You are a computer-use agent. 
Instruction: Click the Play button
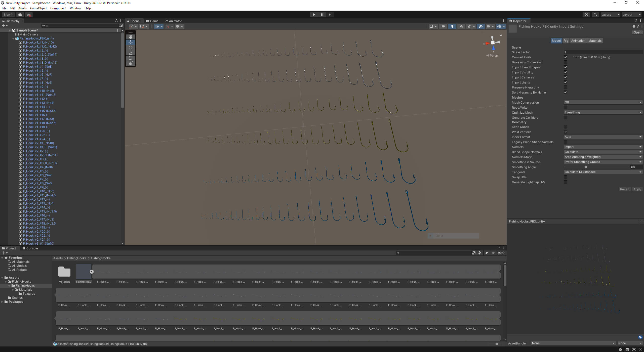(314, 15)
